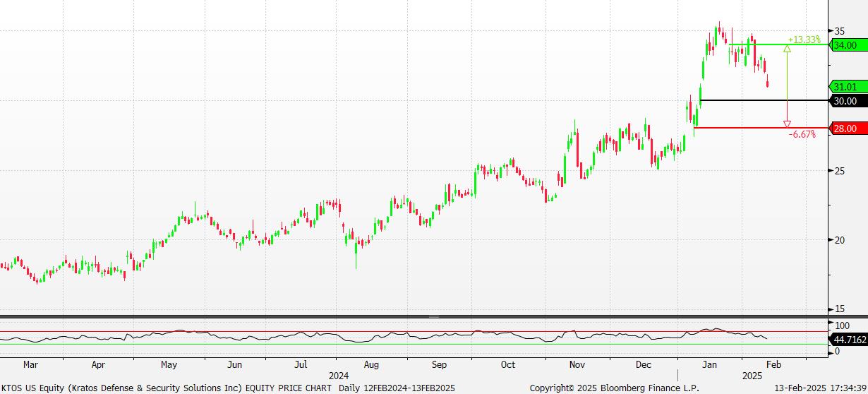Click the Jan month label
868x394 pixels.
pyautogui.click(x=711, y=365)
